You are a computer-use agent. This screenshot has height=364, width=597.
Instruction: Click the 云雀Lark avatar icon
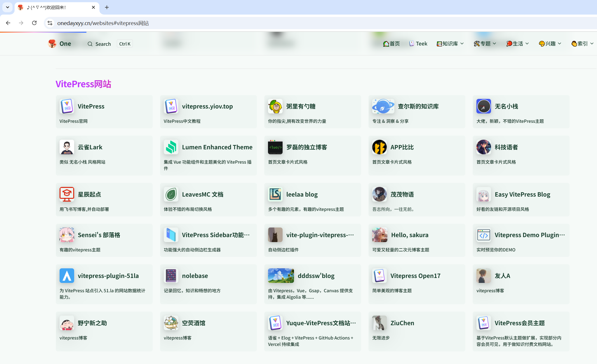click(67, 147)
